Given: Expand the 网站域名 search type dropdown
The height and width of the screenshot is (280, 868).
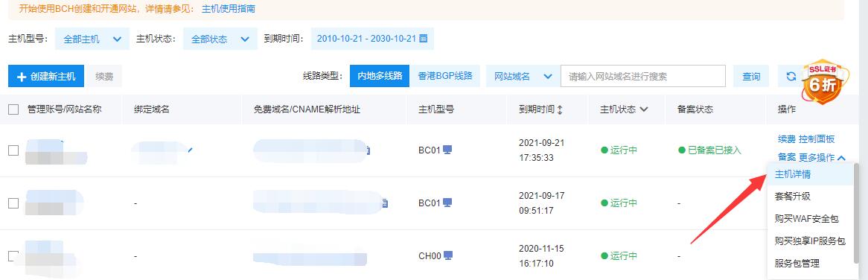Looking at the screenshot, I should (523, 77).
